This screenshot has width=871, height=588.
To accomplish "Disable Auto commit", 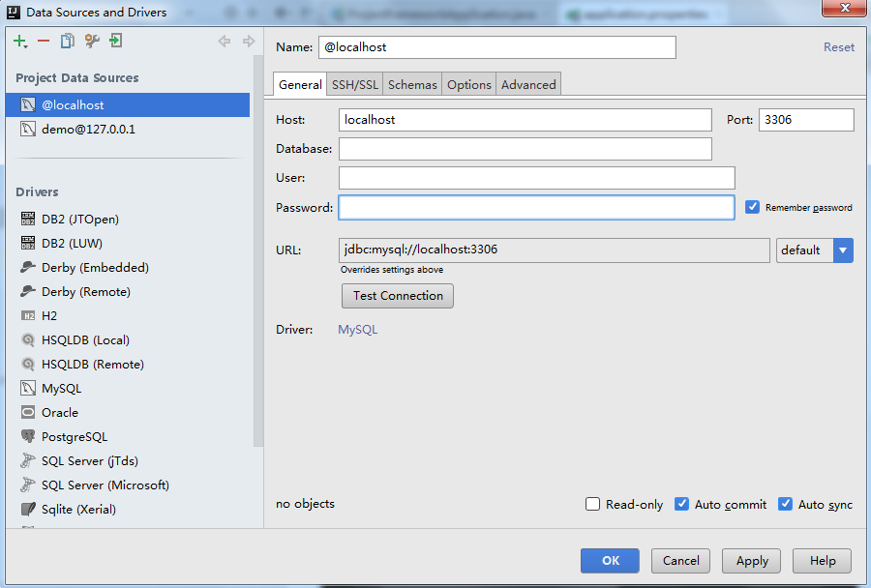I will coord(681,504).
